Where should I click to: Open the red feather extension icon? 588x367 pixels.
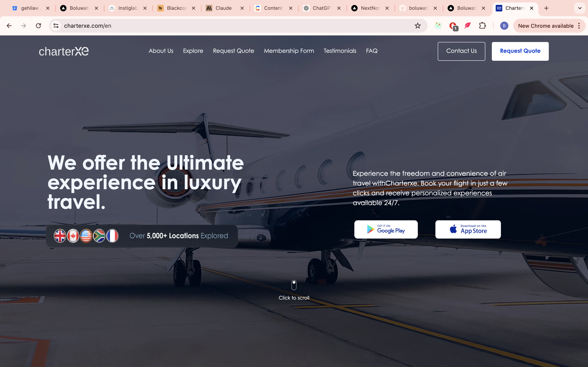pyautogui.click(x=468, y=26)
